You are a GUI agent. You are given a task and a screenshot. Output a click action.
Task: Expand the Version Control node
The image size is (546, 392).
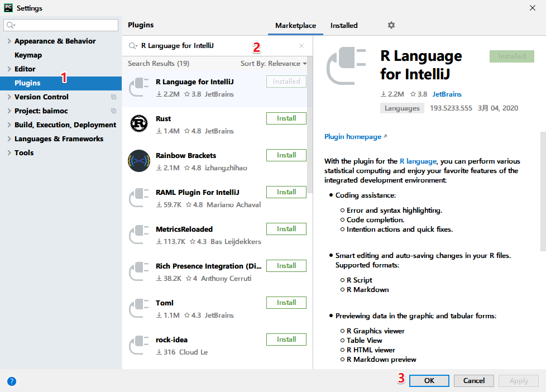tap(9, 97)
